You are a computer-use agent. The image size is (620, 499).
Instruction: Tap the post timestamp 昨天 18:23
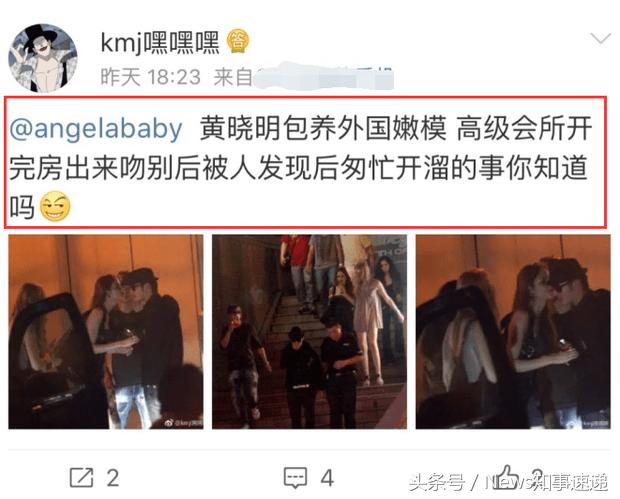pos(150,76)
